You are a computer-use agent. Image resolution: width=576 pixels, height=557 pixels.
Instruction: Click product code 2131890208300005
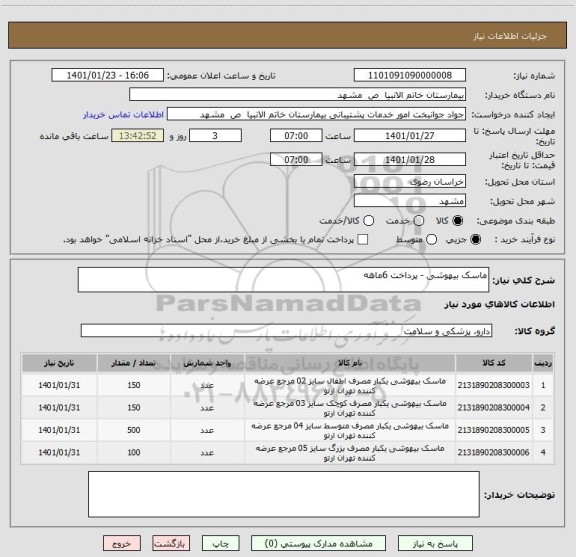tap(494, 430)
